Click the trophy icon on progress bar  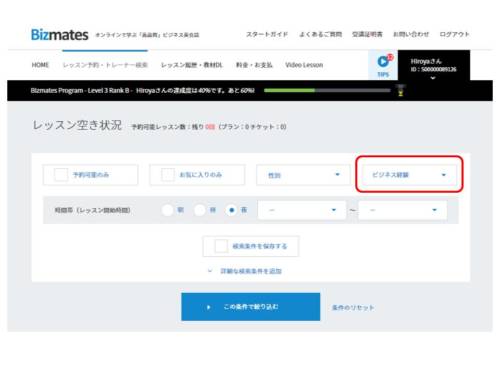(x=400, y=90)
